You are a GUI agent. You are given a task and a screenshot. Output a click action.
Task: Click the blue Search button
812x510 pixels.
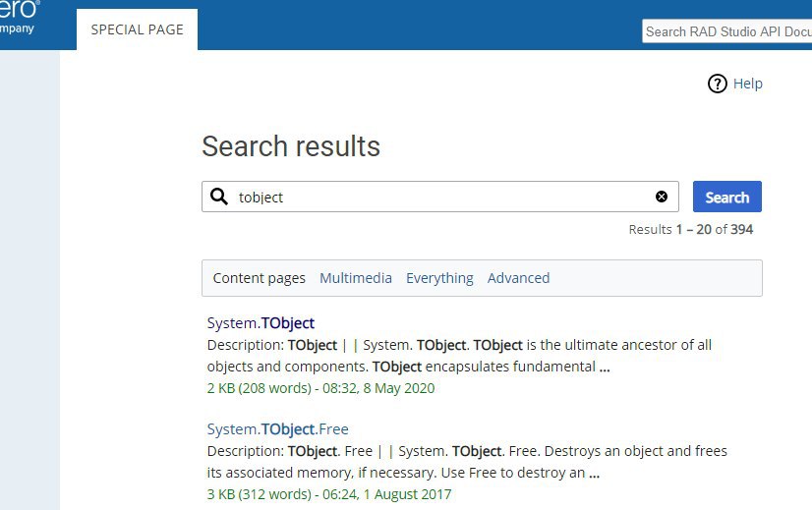click(x=727, y=197)
